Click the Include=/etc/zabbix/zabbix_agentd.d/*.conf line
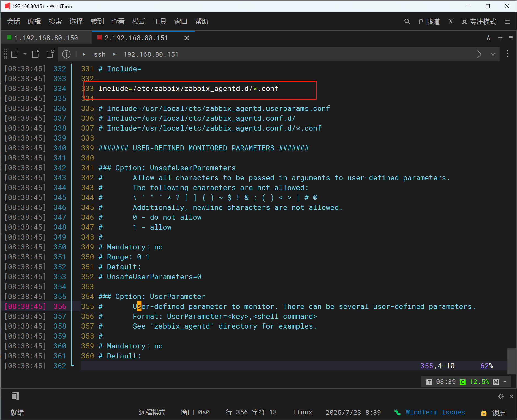Screen dimensions: 517x420 (x=189, y=89)
